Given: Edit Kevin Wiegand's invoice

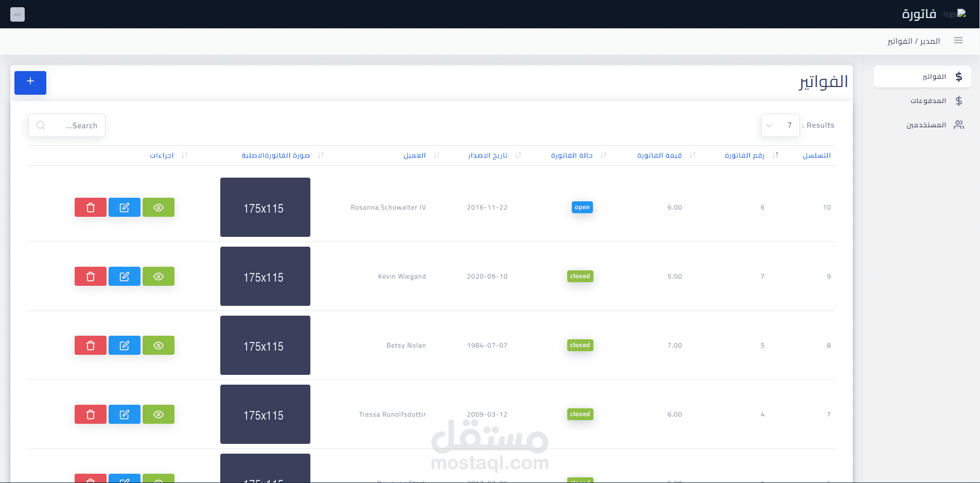Looking at the screenshot, I should tap(125, 277).
